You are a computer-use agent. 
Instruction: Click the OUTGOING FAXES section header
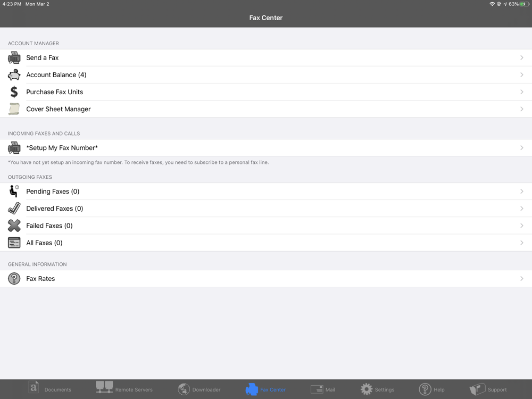click(x=30, y=177)
